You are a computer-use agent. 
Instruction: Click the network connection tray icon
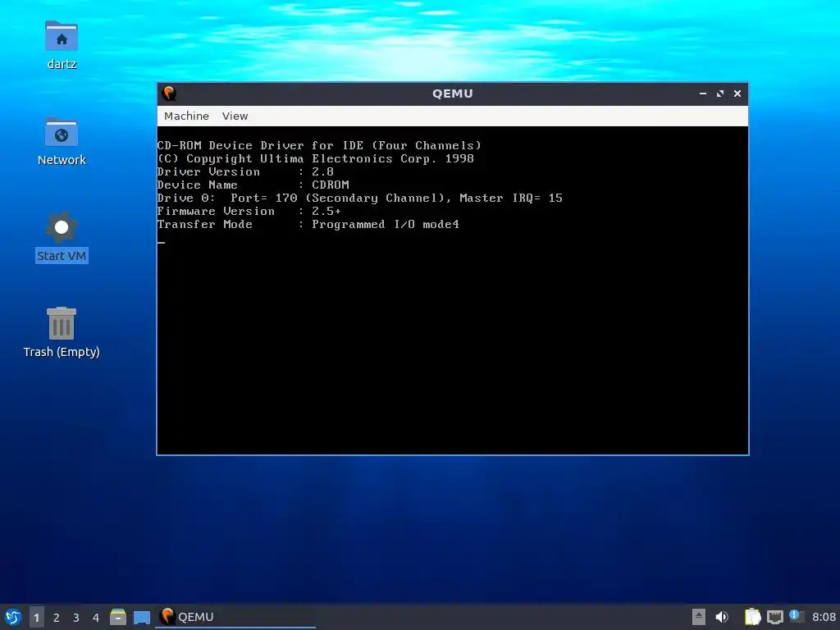[x=774, y=617]
